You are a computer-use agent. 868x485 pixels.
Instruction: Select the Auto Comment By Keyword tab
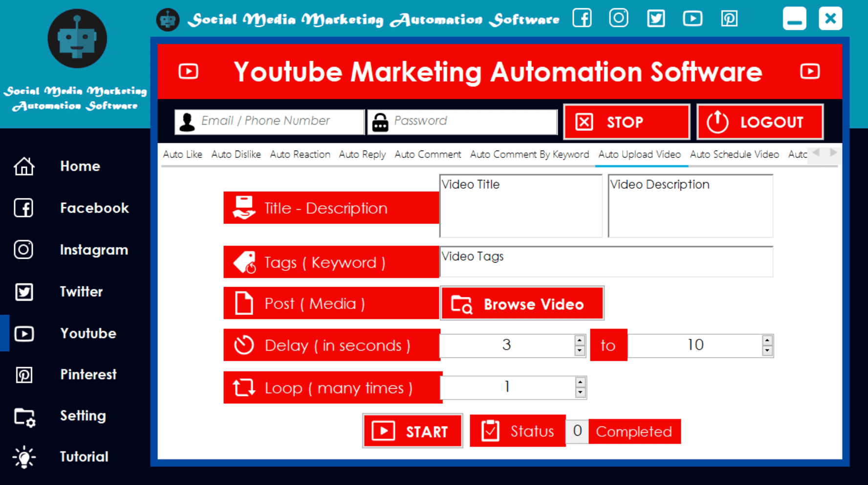point(529,154)
